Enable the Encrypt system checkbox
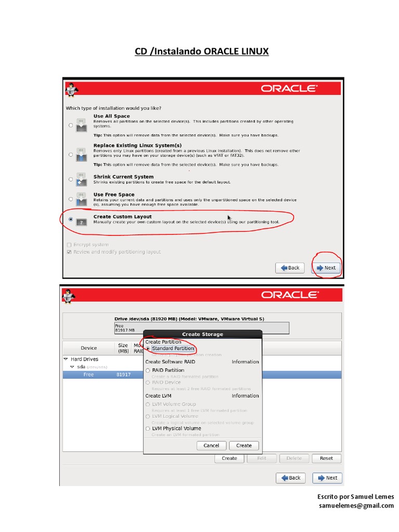 [69, 245]
